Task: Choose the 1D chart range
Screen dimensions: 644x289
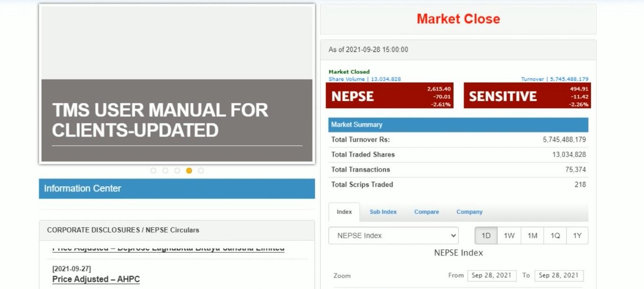Action: click(486, 236)
